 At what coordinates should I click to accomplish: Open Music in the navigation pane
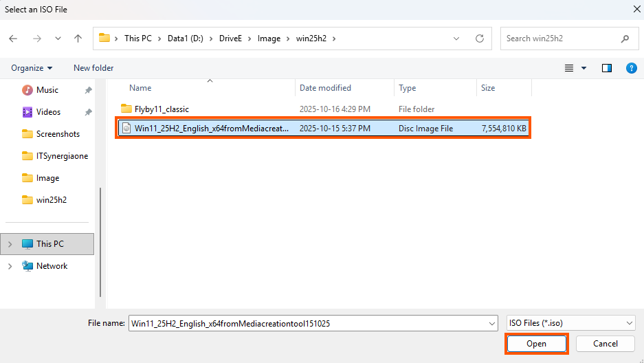pyautogui.click(x=47, y=90)
